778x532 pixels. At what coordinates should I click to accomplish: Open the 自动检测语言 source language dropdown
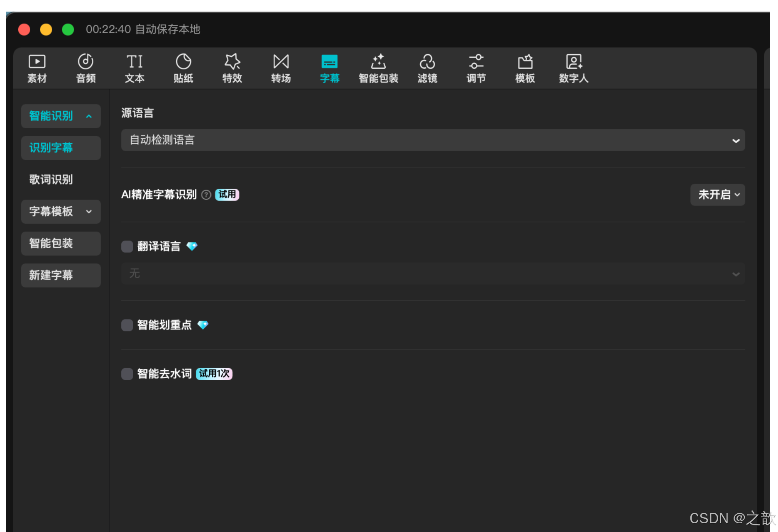[x=433, y=140]
